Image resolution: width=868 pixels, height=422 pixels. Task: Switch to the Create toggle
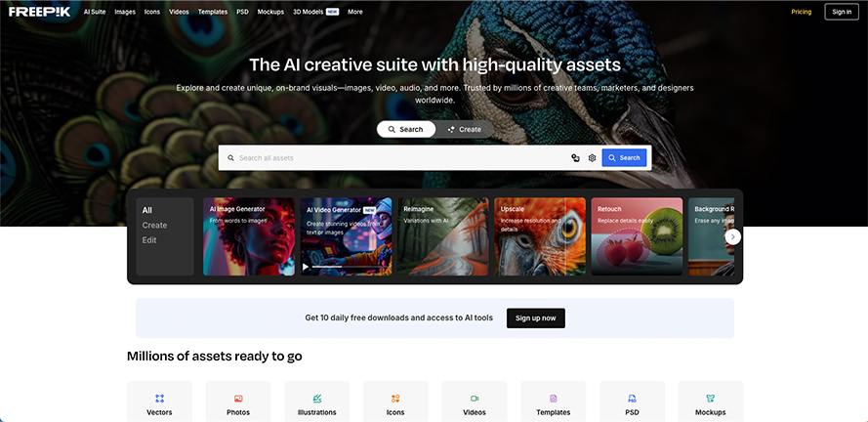[465, 129]
